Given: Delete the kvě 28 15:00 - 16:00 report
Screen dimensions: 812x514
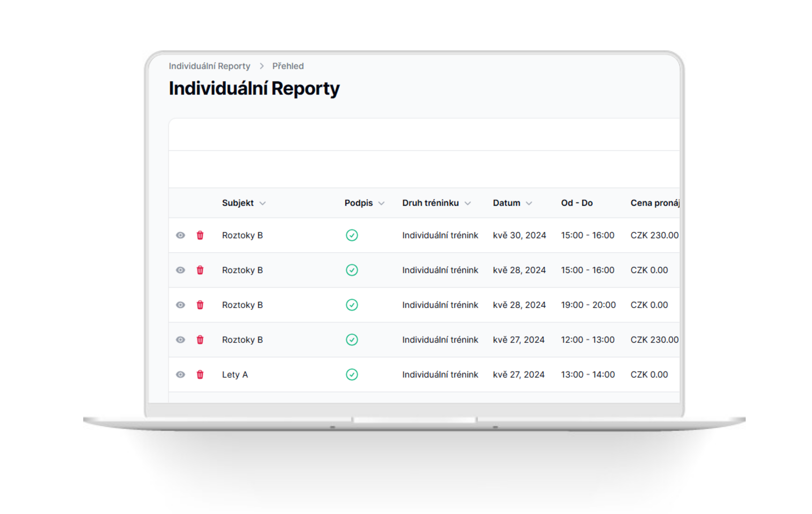Looking at the screenshot, I should tap(200, 270).
